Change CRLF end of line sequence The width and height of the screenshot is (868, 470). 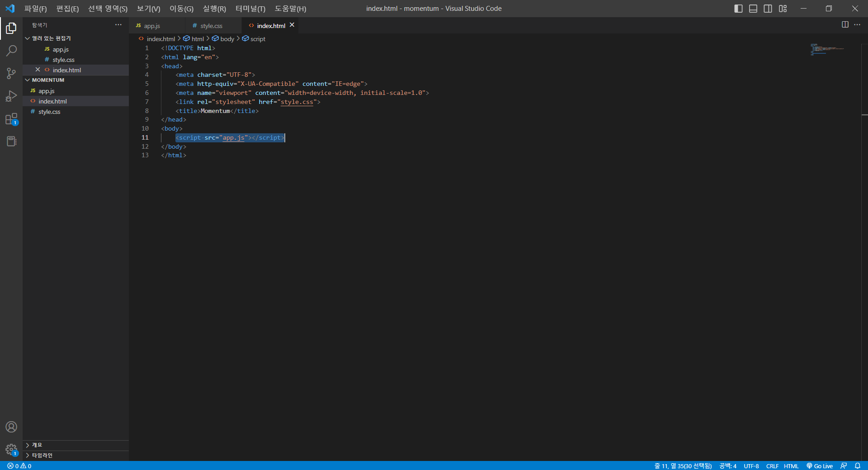pyautogui.click(x=772, y=466)
